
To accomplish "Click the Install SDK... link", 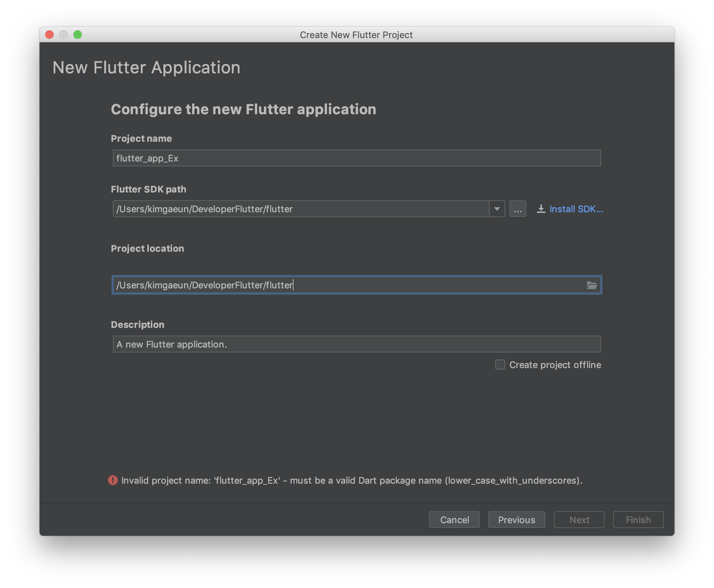I will (x=576, y=209).
